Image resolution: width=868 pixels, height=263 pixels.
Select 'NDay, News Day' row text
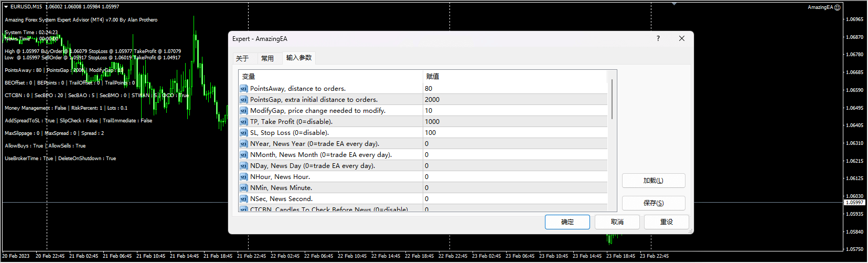pos(313,166)
